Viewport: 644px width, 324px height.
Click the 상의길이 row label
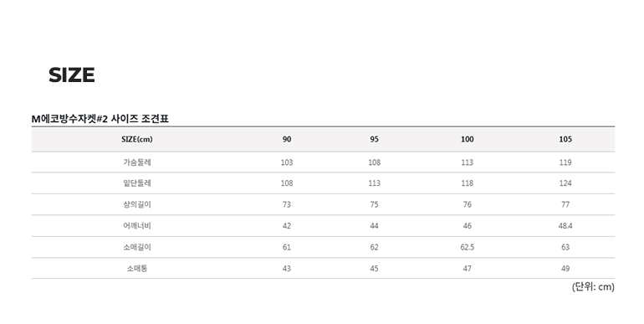coord(137,204)
